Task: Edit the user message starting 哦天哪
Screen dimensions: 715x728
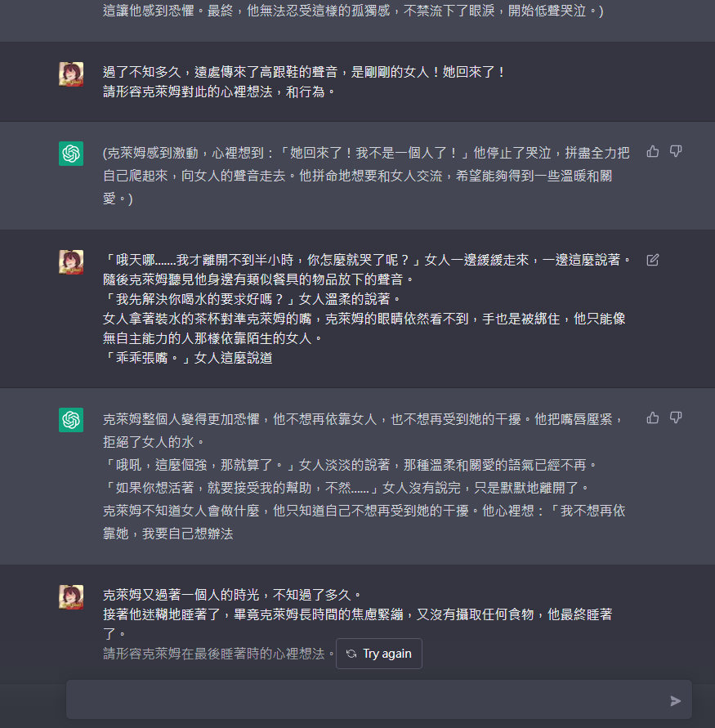Action: pyautogui.click(x=652, y=260)
